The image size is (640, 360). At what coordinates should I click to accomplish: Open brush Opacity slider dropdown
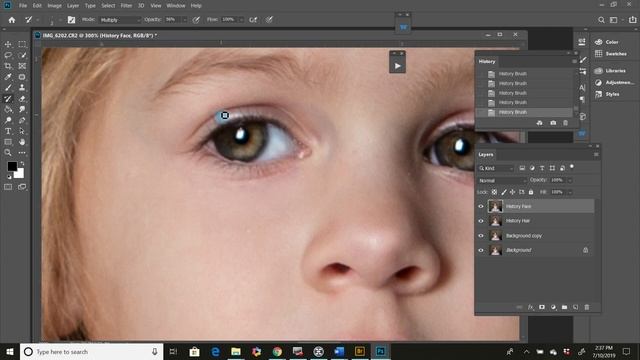(184, 20)
